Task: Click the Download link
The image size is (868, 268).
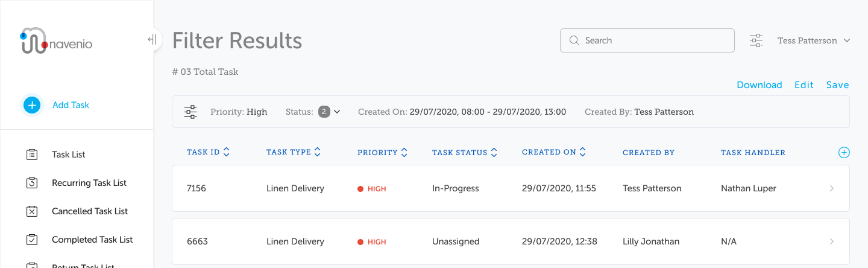Action: [759, 85]
